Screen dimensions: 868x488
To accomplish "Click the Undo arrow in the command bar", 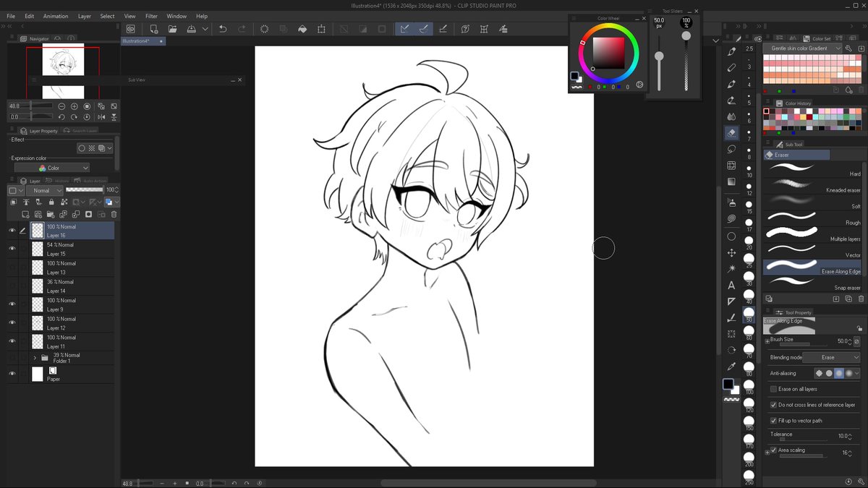I will pos(222,29).
